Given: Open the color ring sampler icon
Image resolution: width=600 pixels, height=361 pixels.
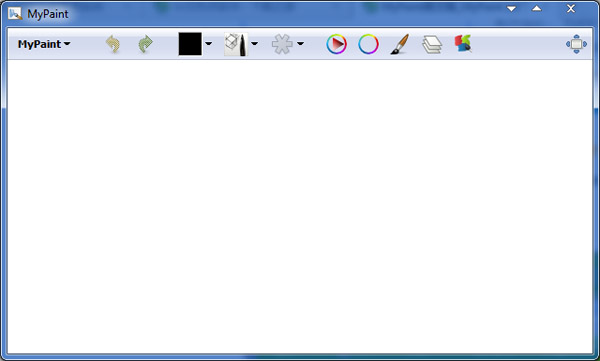Looking at the screenshot, I should (x=368, y=44).
